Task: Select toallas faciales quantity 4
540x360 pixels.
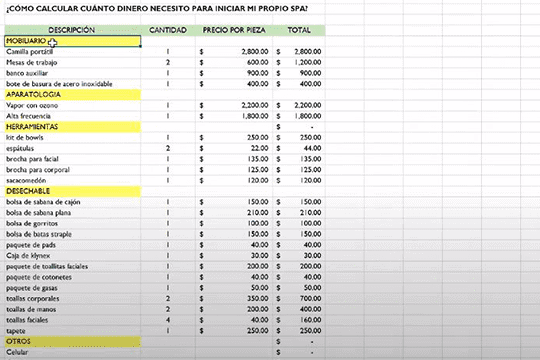Action: [168, 320]
